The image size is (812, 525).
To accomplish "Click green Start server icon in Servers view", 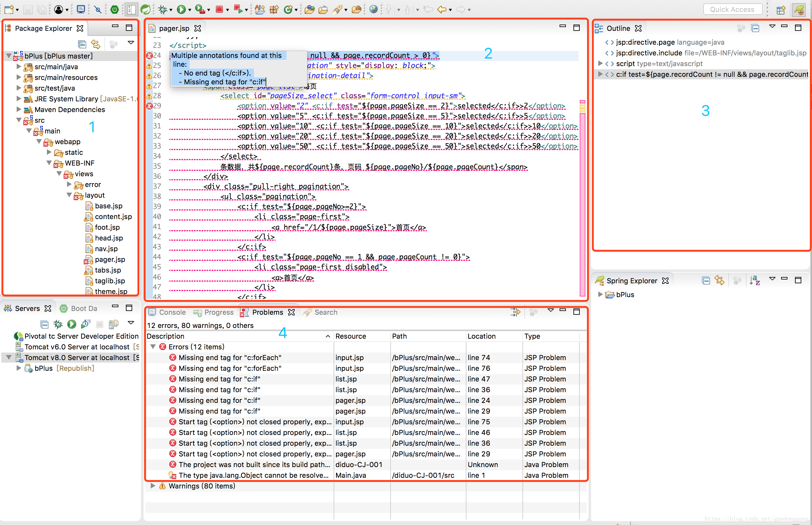I will tap(71, 324).
